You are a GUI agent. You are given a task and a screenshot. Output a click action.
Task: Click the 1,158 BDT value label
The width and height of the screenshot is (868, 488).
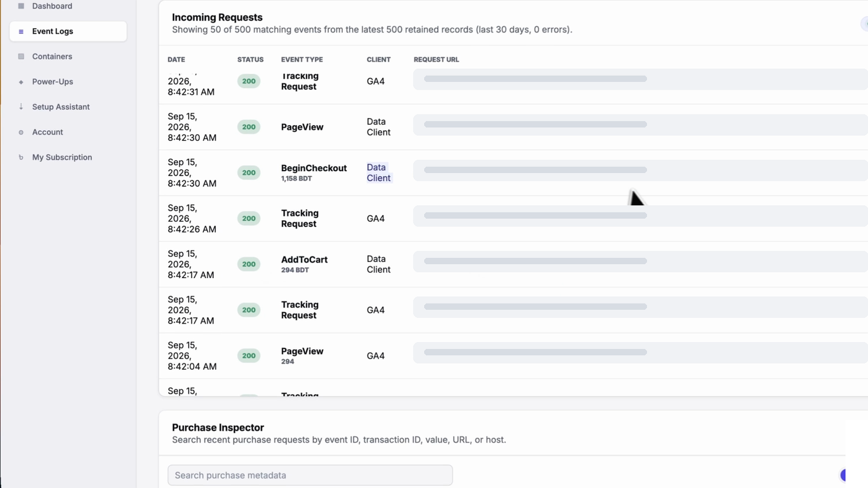296,178
